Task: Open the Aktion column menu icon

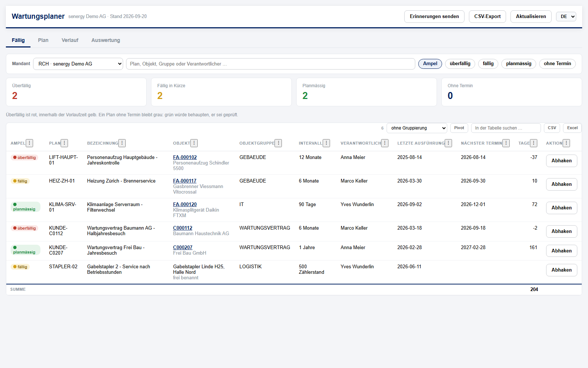Action: pos(566,143)
